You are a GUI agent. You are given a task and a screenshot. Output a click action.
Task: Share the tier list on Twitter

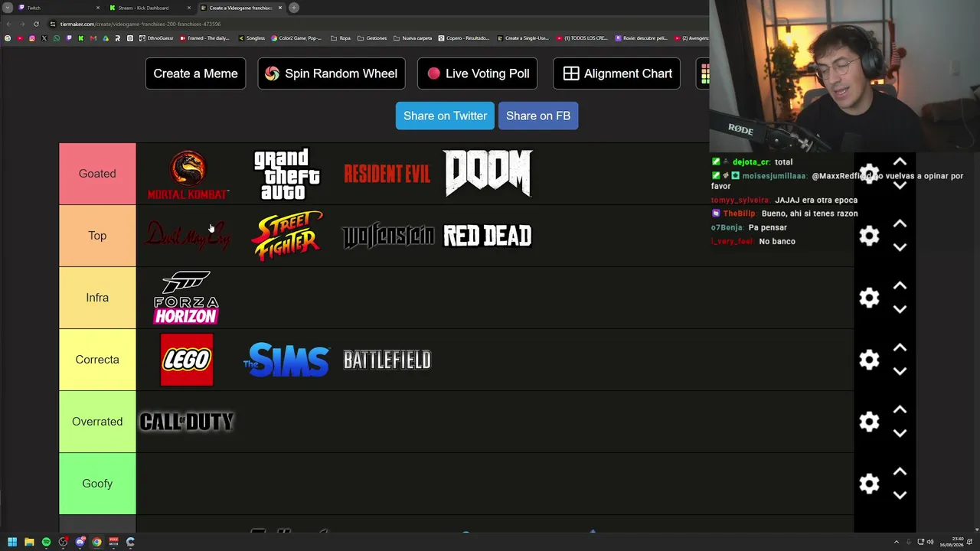coord(445,116)
